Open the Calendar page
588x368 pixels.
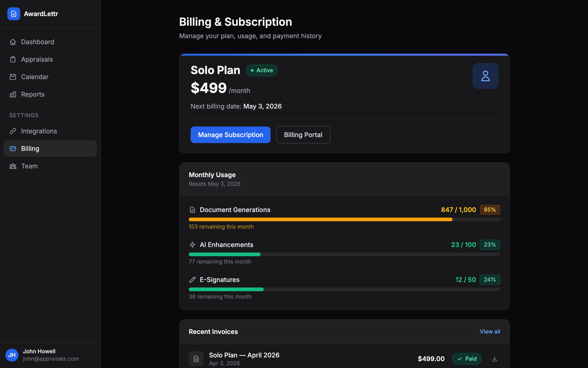[50, 77]
